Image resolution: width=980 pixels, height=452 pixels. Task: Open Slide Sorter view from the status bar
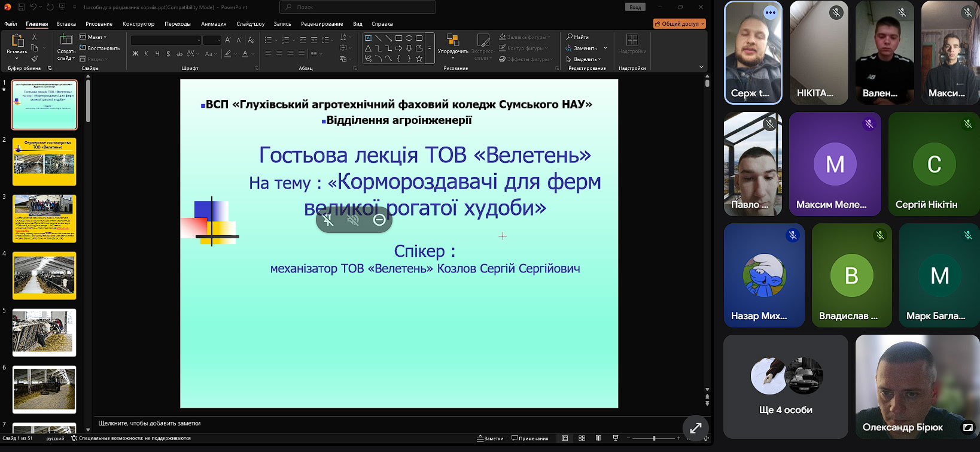[x=582, y=438]
